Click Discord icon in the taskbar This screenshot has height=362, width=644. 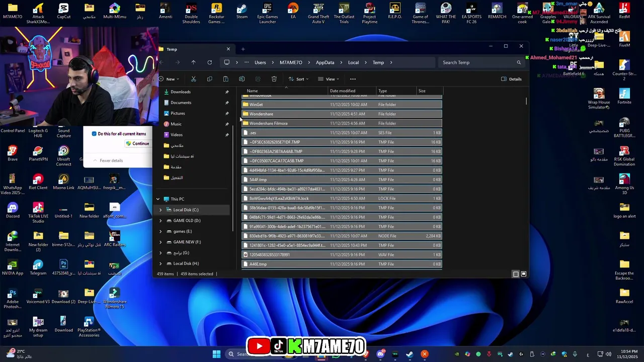click(380, 354)
